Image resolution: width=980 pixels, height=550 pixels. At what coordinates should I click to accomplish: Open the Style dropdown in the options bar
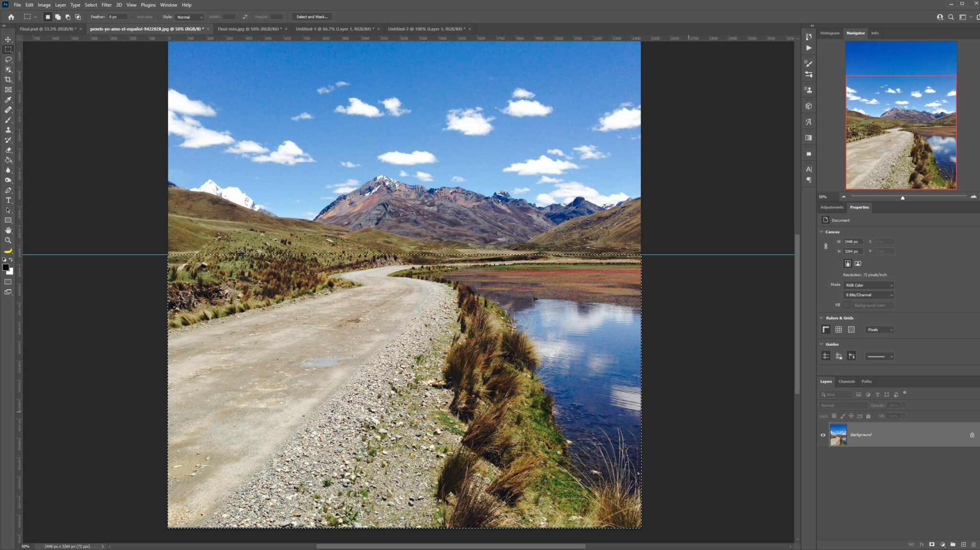pyautogui.click(x=190, y=17)
